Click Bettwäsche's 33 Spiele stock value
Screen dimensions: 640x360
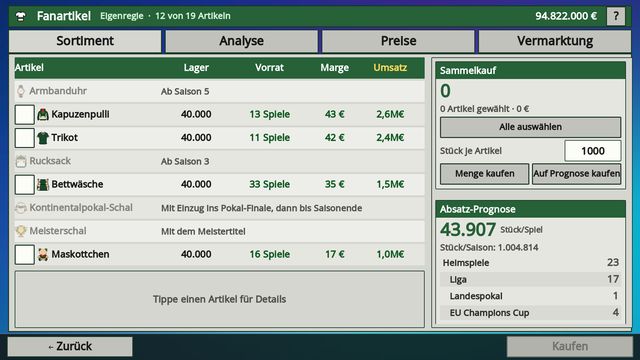pyautogui.click(x=270, y=184)
